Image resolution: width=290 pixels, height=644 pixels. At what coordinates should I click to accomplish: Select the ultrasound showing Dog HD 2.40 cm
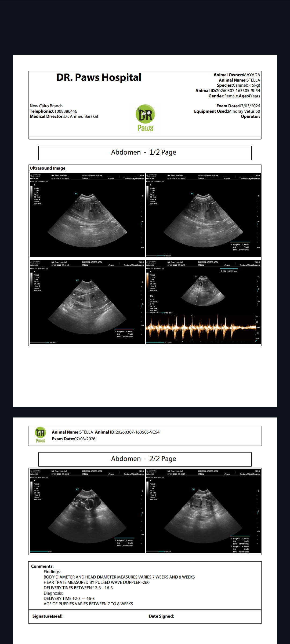pyautogui.click(x=87, y=511)
